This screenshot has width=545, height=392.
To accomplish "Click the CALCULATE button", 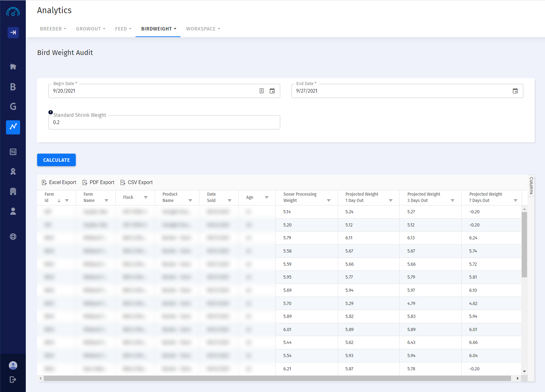I will [x=56, y=160].
